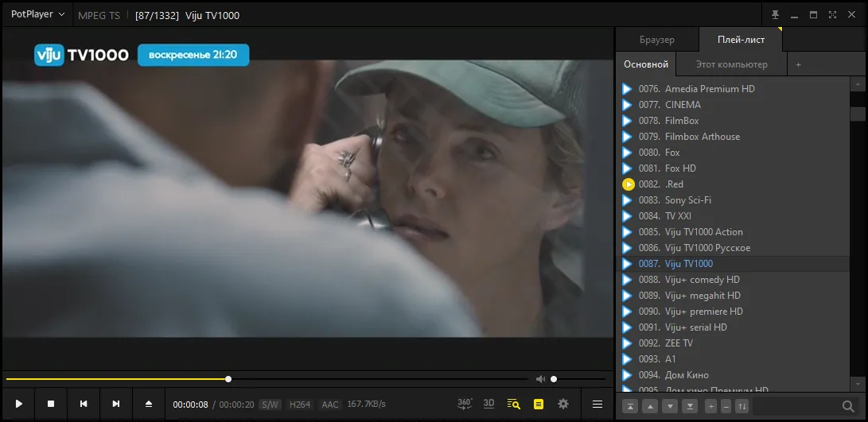Image resolution: width=868 pixels, height=422 pixels.
Task: Select 0078. FilmBox channel
Action: 733,121
